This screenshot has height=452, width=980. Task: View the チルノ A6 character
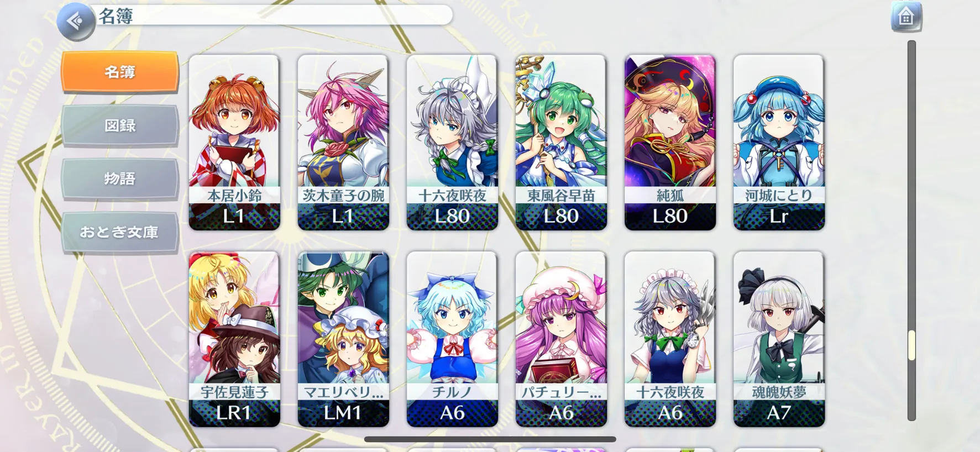(x=452, y=339)
